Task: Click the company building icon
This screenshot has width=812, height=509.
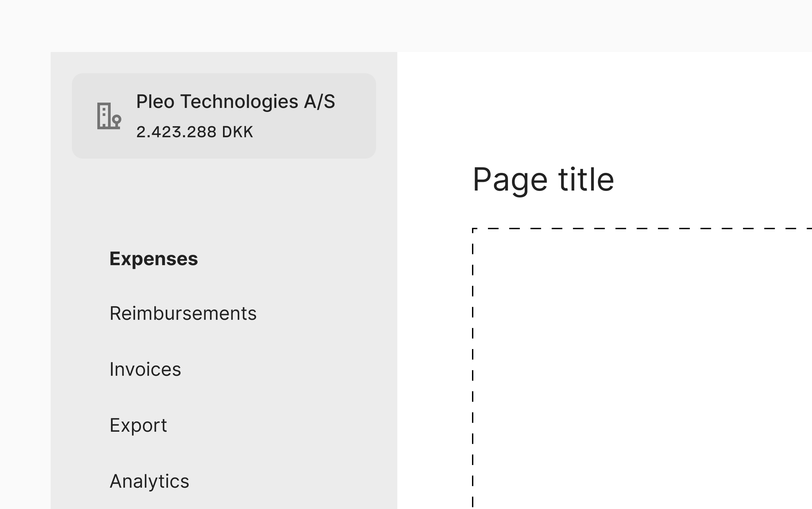Action: (x=108, y=116)
